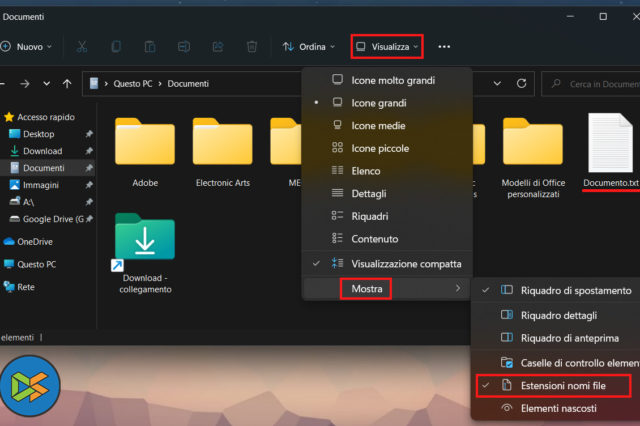Open the Visualizza dropdown

point(387,46)
